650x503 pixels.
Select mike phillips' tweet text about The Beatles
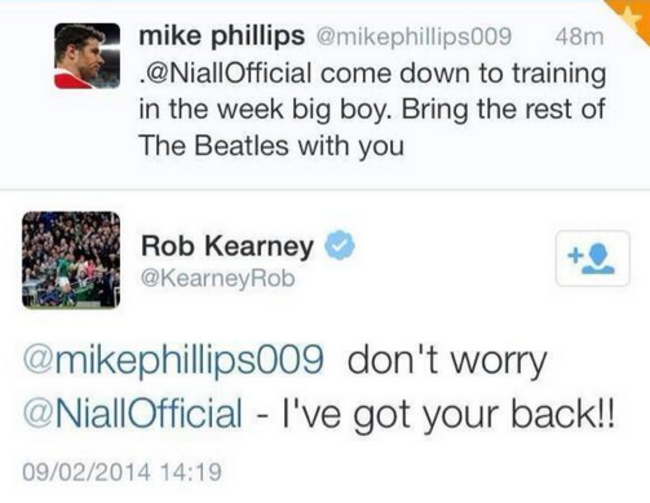tap(372, 109)
